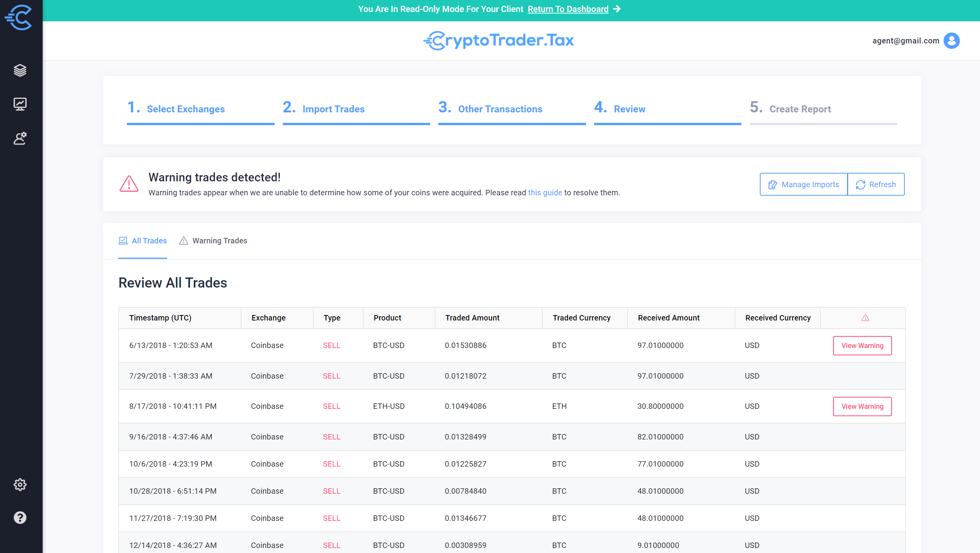Click the Warning trades detected! heading

pyautogui.click(x=214, y=177)
